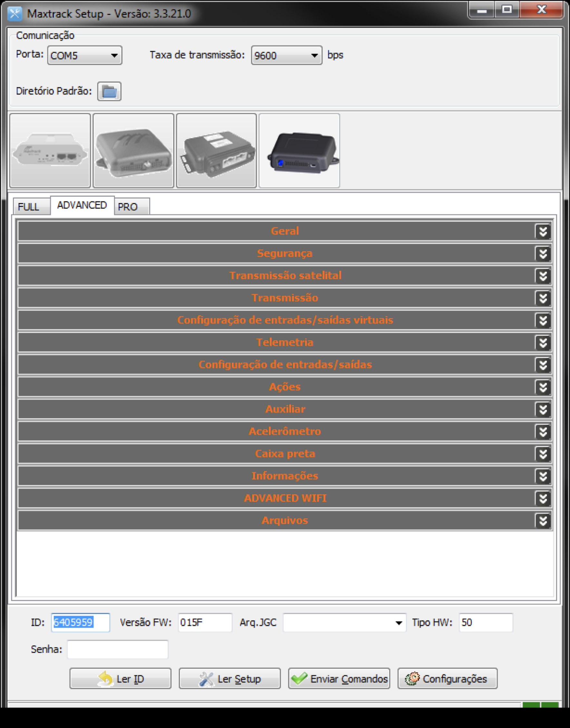Click the Maxtrack Setup title bar app icon
The height and width of the screenshot is (728, 570).
15,14
